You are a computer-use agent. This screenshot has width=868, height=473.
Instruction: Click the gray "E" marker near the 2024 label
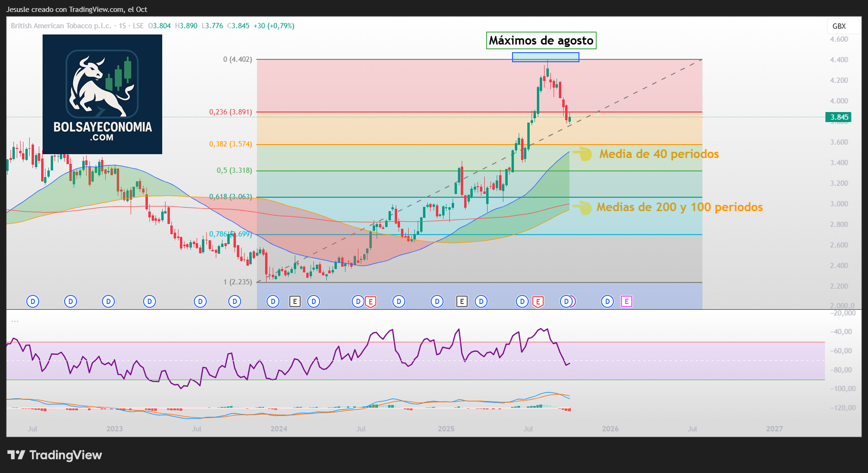tap(295, 302)
